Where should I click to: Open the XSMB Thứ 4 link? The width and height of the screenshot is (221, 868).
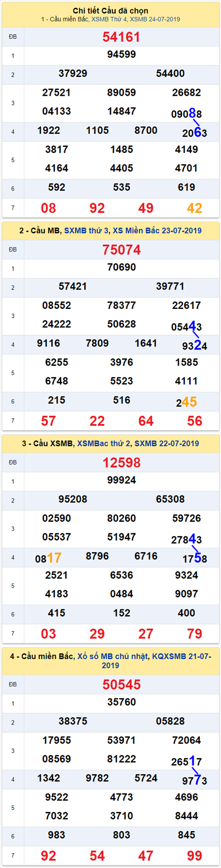coord(110,19)
